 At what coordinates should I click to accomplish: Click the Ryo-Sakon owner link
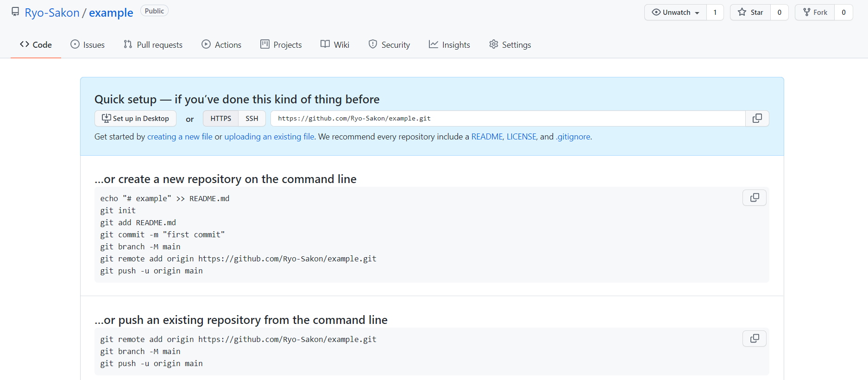point(52,13)
